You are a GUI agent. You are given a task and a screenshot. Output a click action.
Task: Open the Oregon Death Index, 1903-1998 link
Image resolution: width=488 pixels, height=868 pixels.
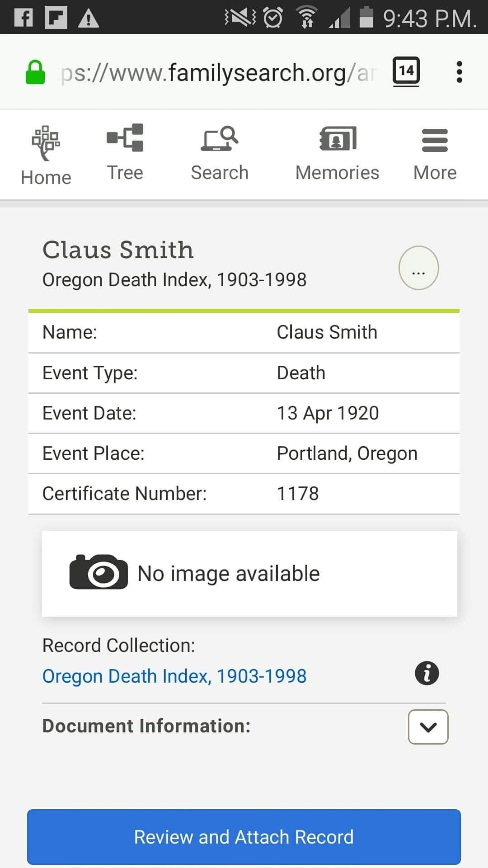(x=174, y=676)
